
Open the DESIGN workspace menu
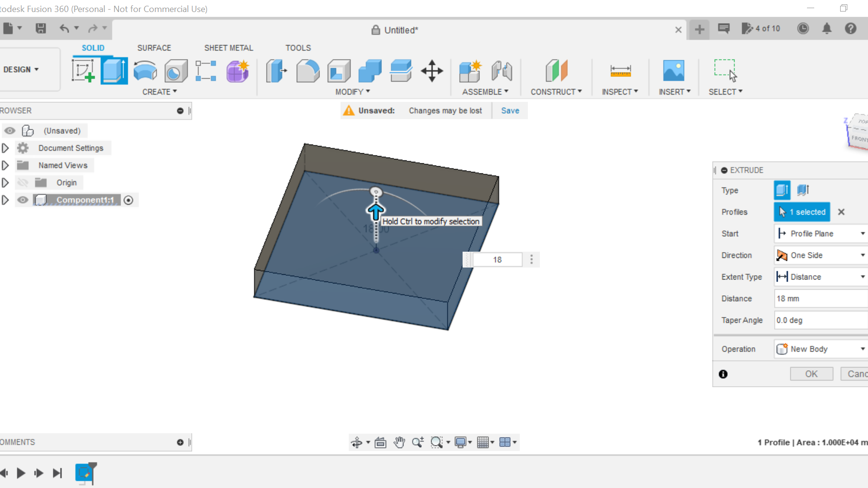[x=20, y=69]
